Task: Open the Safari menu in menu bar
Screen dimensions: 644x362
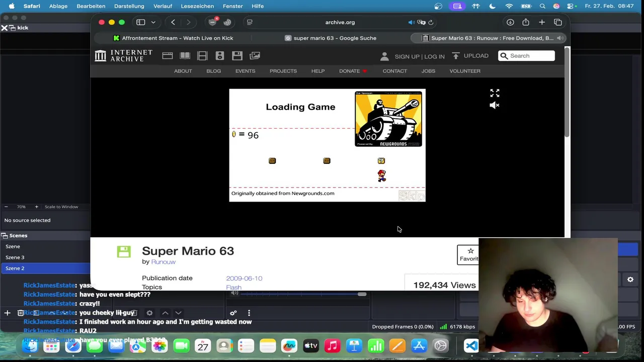Action: point(32,6)
